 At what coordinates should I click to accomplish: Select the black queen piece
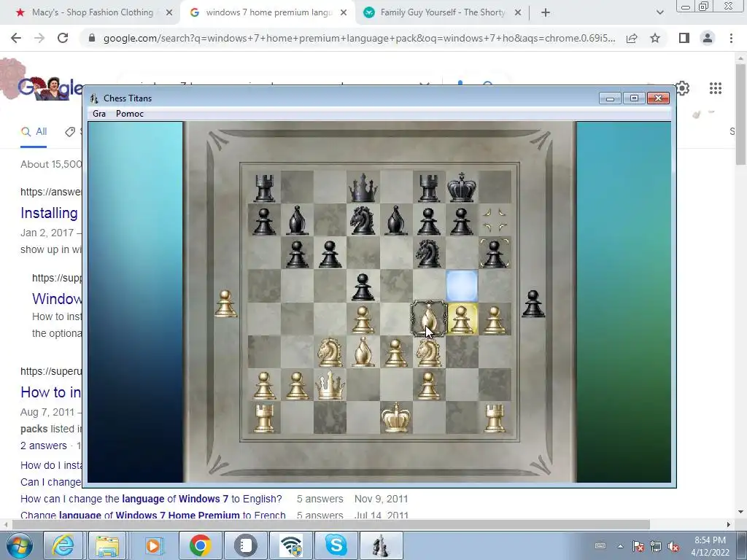tap(363, 187)
